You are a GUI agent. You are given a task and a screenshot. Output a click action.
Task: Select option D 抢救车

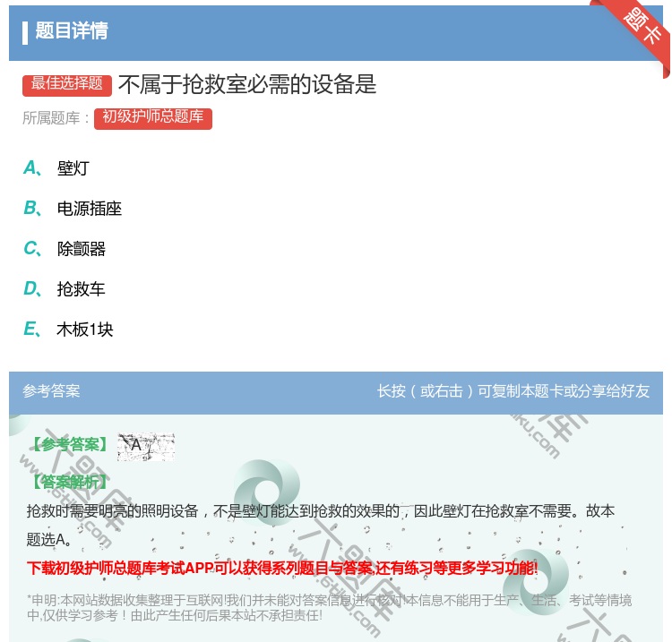pos(65,289)
